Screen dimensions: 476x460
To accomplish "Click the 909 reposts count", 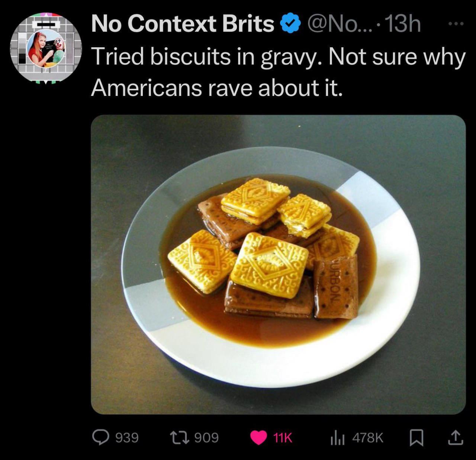I will click(206, 438).
